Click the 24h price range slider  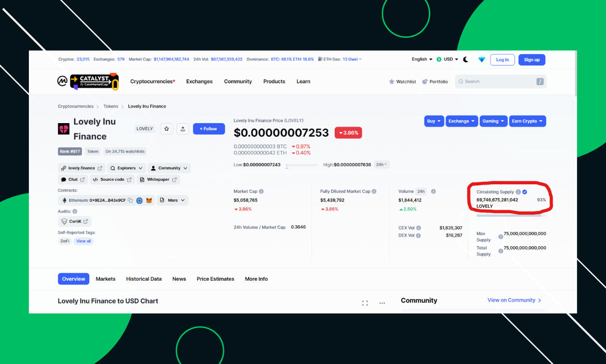click(x=303, y=165)
